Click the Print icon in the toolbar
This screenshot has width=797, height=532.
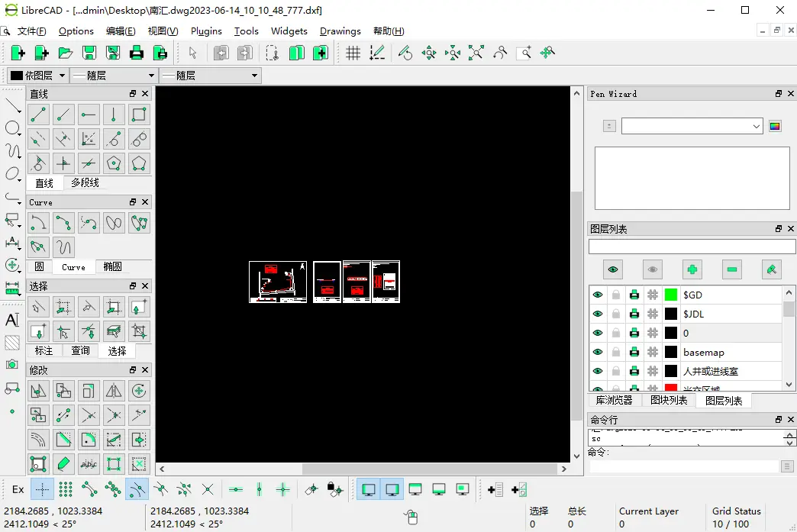point(137,53)
